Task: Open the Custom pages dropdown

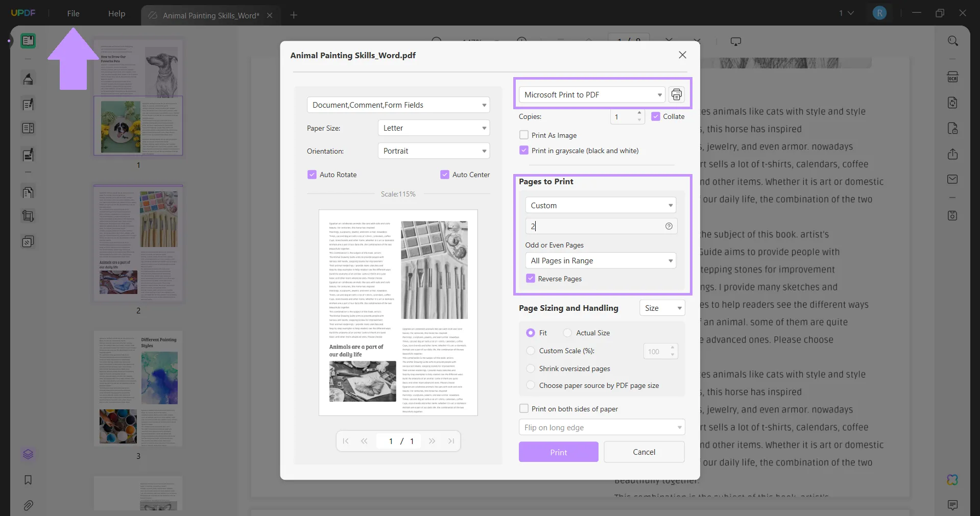Action: 601,205
